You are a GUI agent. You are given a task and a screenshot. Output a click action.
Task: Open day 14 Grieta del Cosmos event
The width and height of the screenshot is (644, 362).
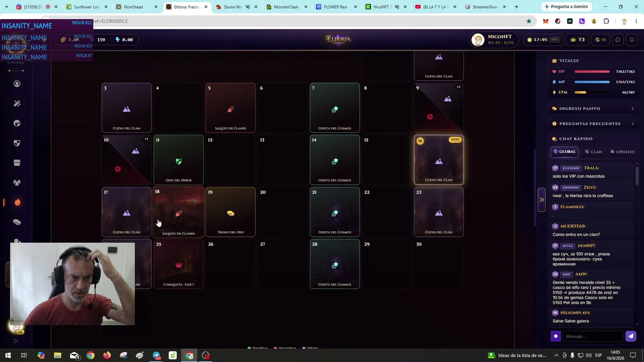click(x=335, y=159)
